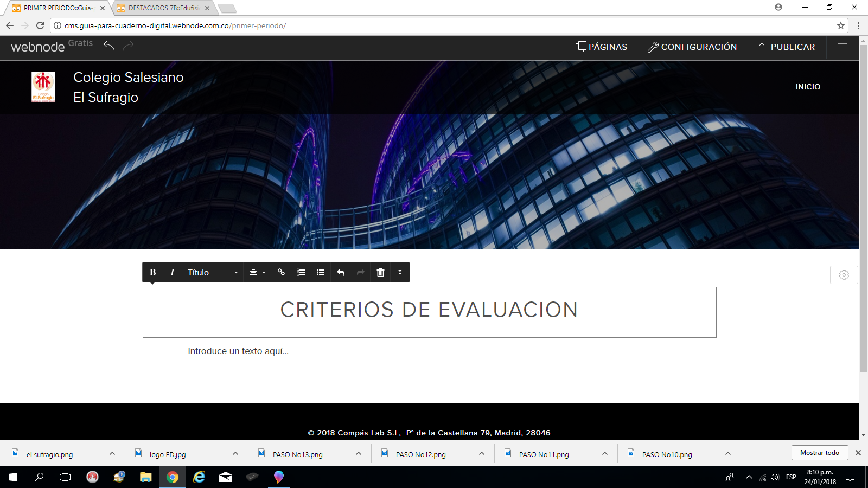Click Mostrar todo in the downloads bar

(x=819, y=453)
